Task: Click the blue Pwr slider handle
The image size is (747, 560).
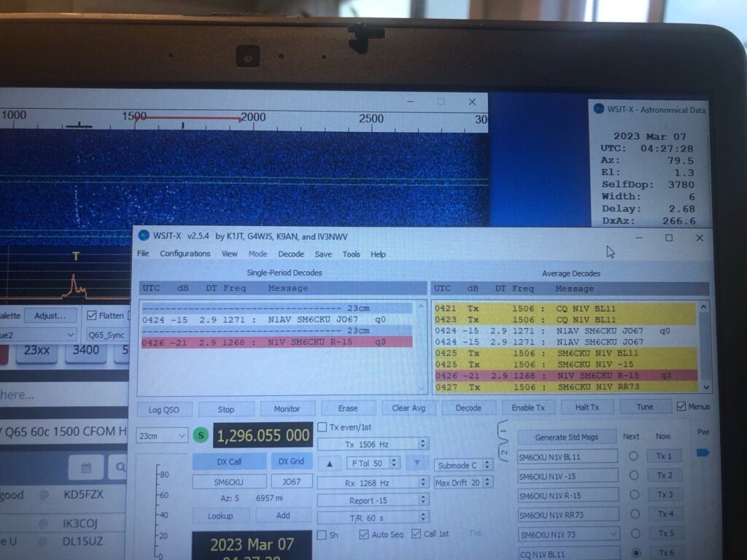Action: tap(703, 452)
